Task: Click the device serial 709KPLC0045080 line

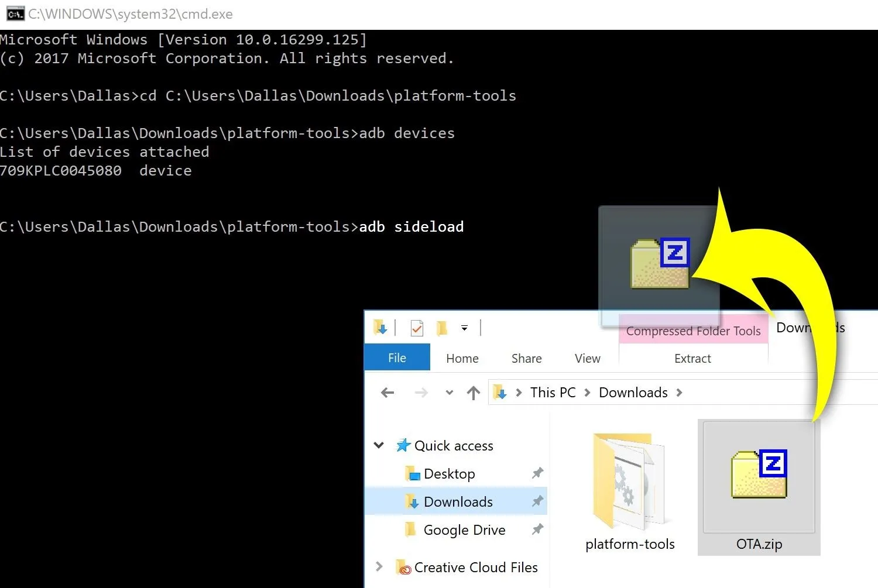Action: 96,171
